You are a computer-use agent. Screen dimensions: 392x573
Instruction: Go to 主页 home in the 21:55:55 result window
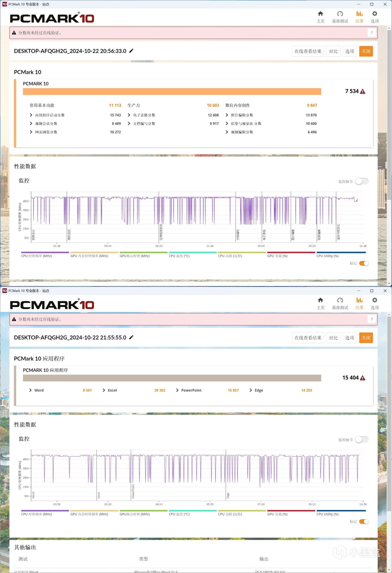pyautogui.click(x=320, y=303)
